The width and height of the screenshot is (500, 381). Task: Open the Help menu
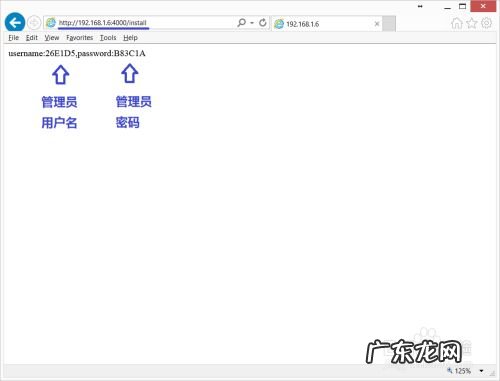pyautogui.click(x=130, y=38)
